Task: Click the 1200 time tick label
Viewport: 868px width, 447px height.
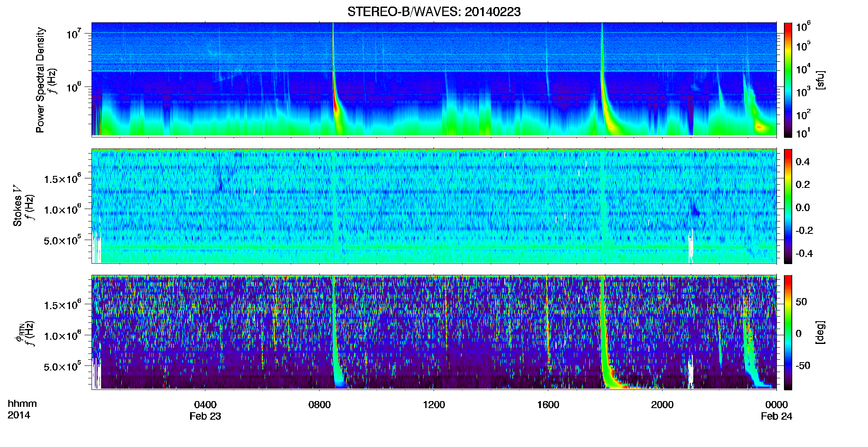Action: point(434,405)
